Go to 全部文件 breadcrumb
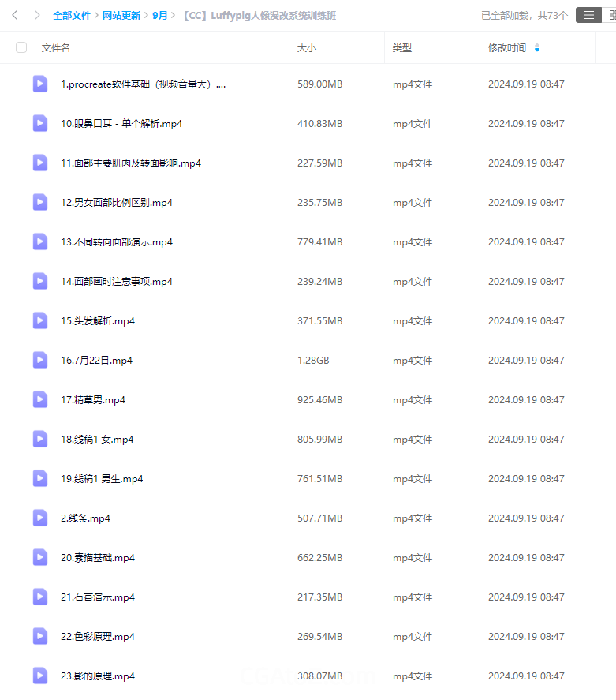Viewport: 616px width, 700px height. tap(72, 16)
